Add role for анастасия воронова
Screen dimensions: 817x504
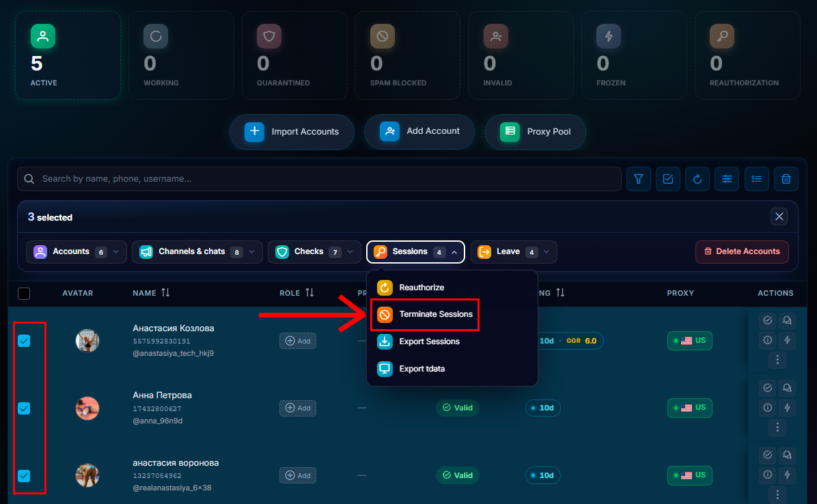pyautogui.click(x=298, y=475)
